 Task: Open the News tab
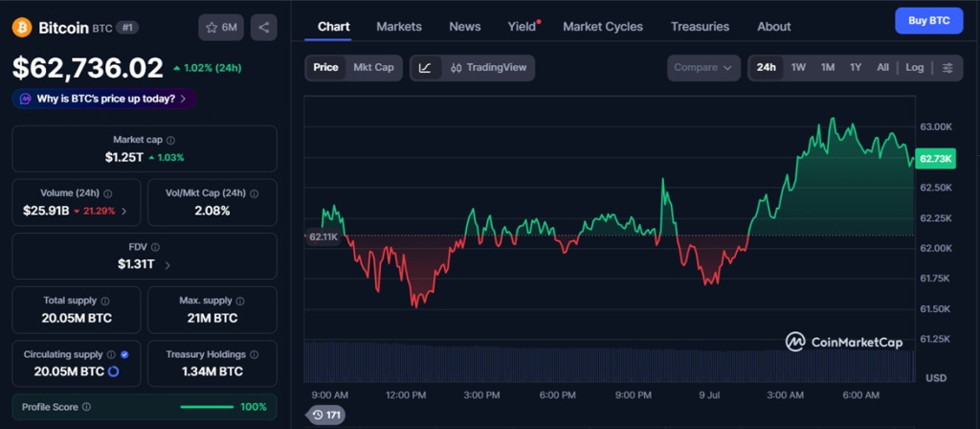coord(465,27)
